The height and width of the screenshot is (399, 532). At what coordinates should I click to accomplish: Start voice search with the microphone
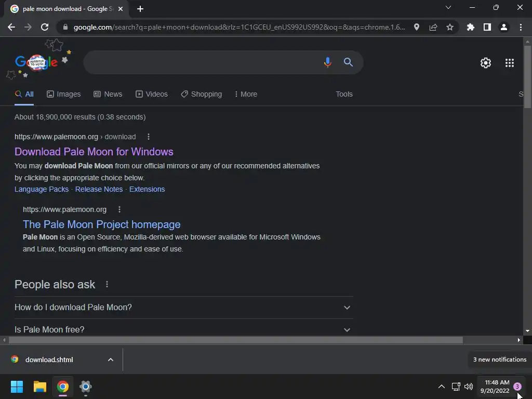coord(328,62)
